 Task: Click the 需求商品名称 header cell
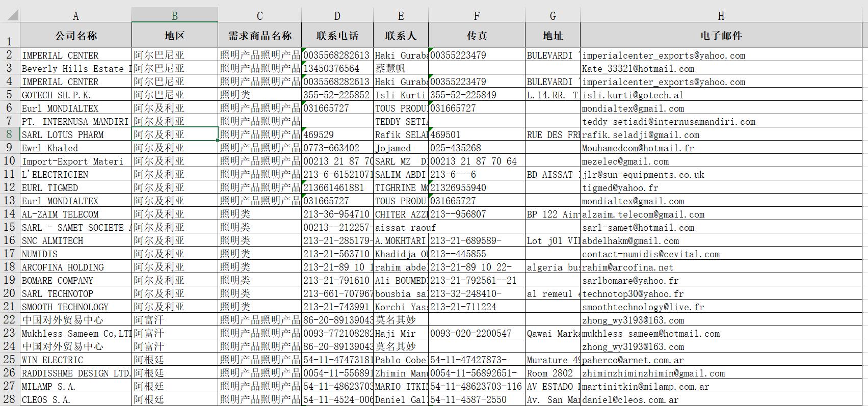[259, 35]
